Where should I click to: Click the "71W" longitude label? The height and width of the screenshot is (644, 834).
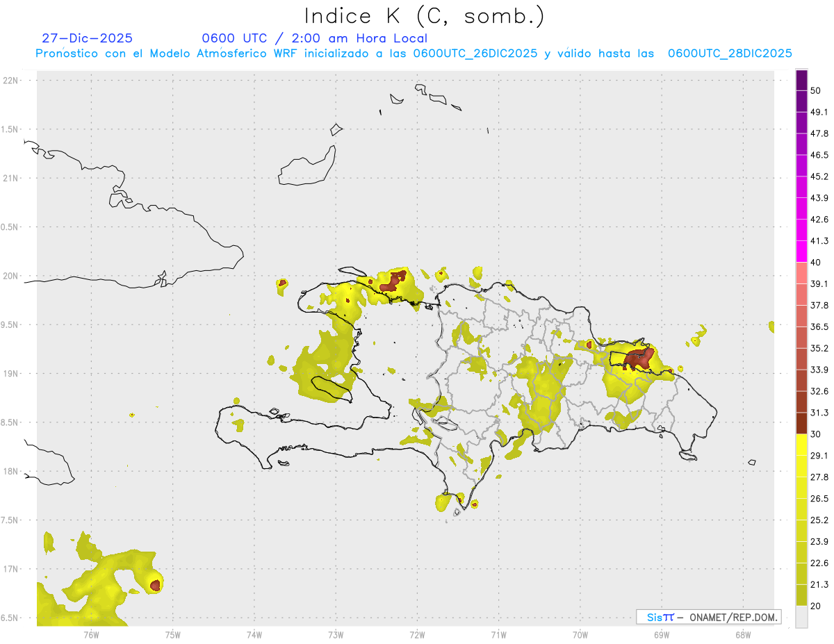498,634
